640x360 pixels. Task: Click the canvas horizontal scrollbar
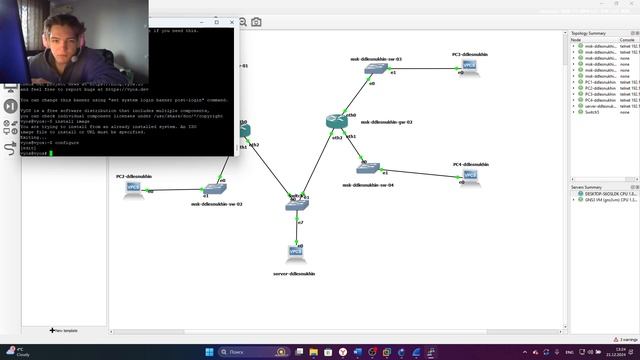point(335,332)
